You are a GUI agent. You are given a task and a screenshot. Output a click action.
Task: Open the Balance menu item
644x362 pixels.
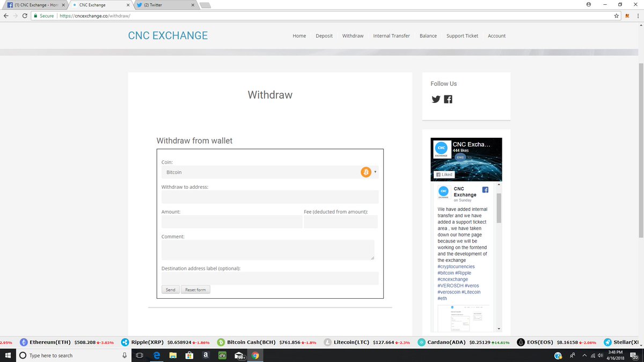click(428, 36)
